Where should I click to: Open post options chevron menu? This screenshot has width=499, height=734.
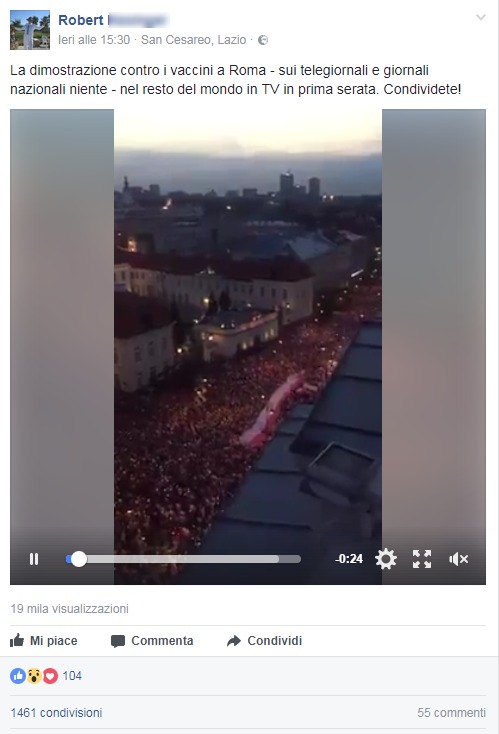480,18
